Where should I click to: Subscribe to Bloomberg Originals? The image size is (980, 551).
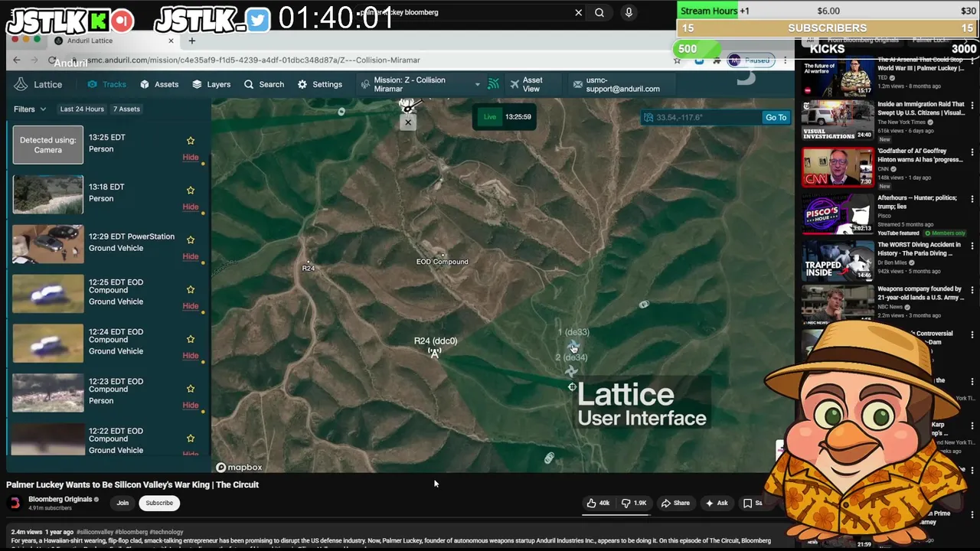tap(159, 503)
